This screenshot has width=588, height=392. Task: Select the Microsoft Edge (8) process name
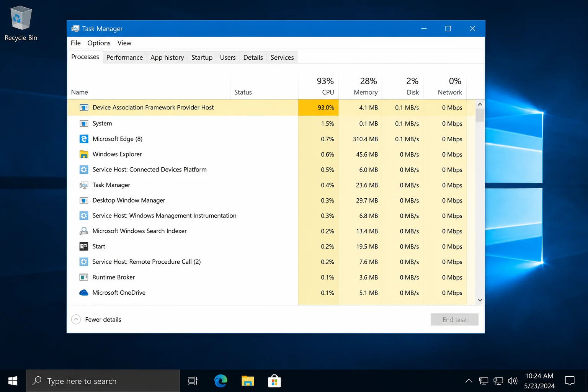click(118, 139)
